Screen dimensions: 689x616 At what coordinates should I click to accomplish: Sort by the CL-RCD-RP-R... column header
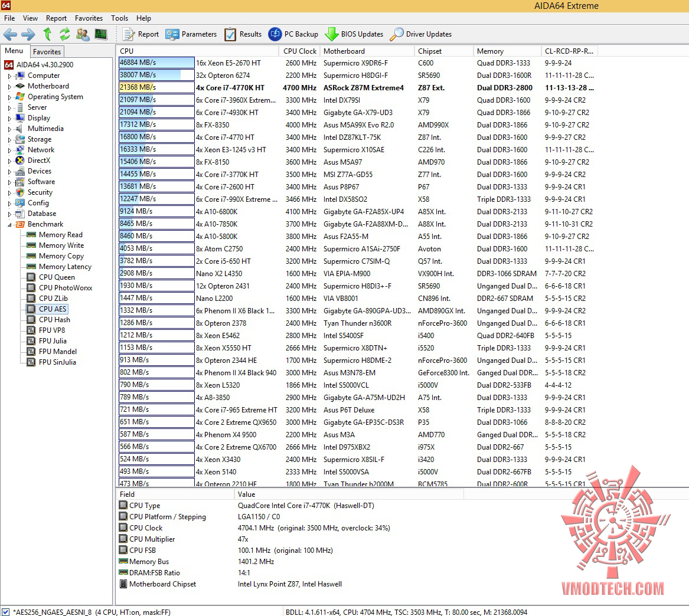tap(570, 51)
